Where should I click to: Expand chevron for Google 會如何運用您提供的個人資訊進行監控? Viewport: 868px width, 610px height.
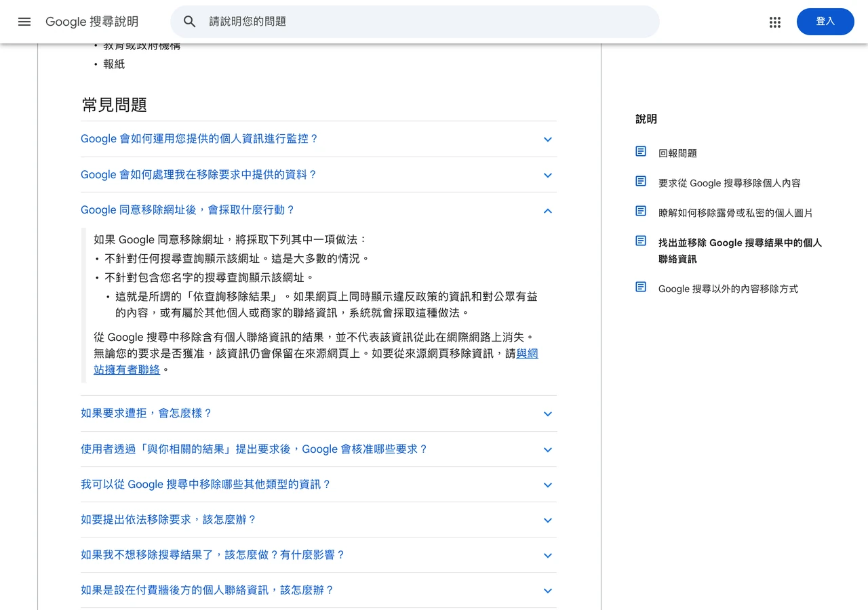coord(548,140)
